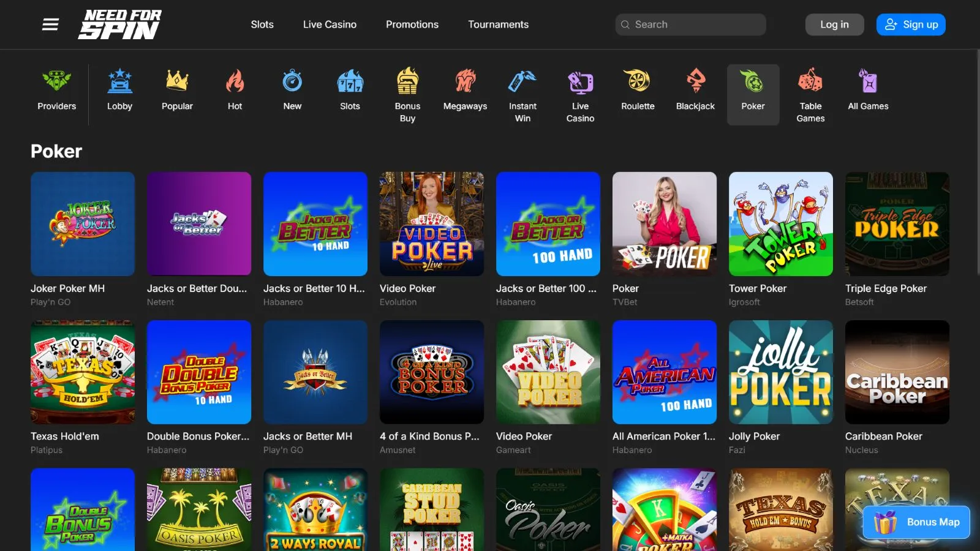The image size is (980, 551).
Task: Click the Need For Spin logo
Action: click(120, 24)
